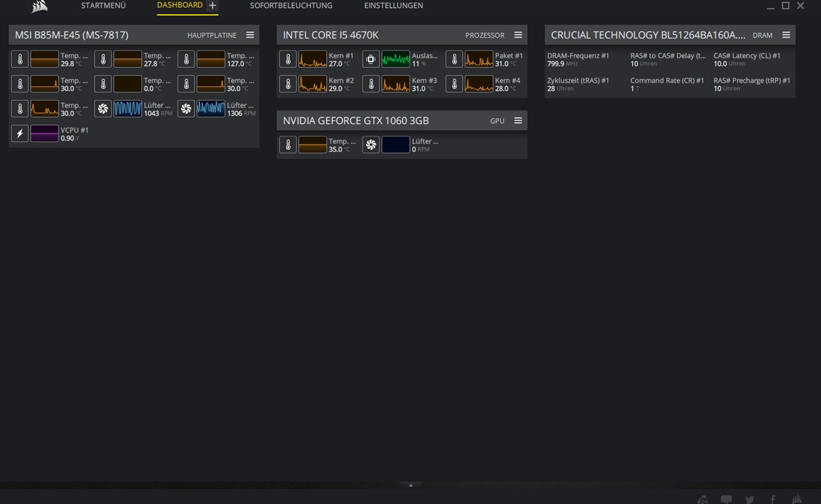Open the Intel Core i5 4670K panel menu
821x504 pixels.
pos(519,34)
